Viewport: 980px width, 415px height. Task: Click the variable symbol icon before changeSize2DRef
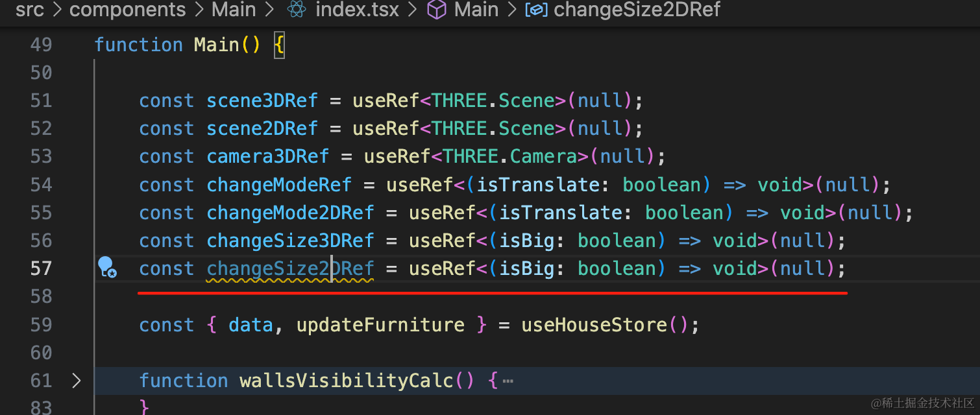[536, 10]
